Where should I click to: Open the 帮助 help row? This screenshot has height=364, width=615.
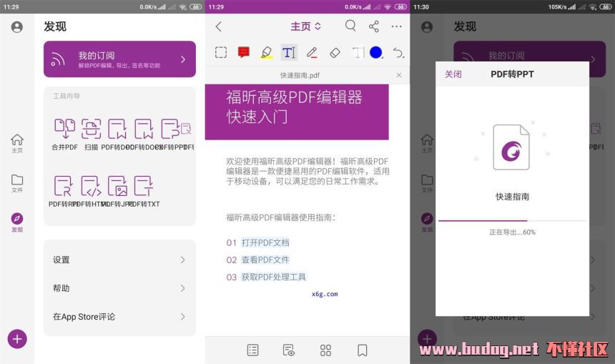119,288
